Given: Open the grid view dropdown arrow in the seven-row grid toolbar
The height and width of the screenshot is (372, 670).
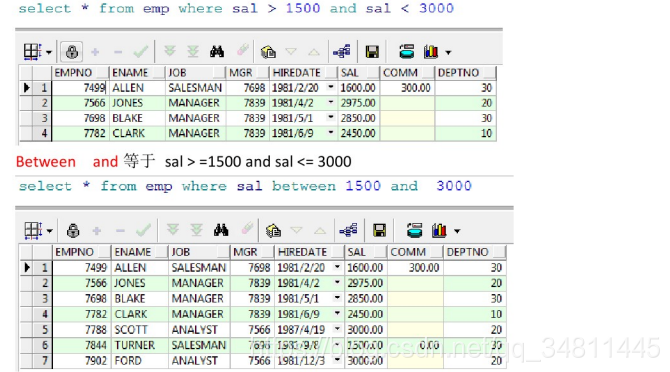Looking at the screenshot, I should point(50,231).
